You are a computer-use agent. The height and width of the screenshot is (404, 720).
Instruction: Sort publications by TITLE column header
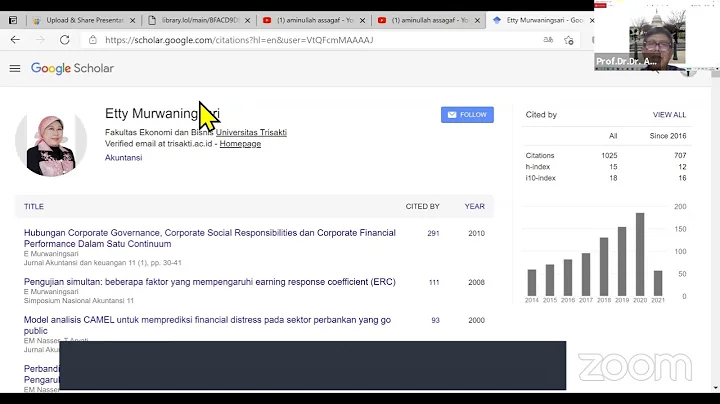34,207
